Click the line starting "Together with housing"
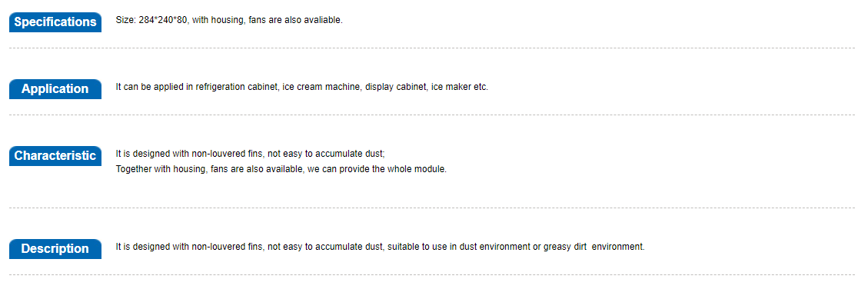This screenshot has height=289, width=868. [x=281, y=169]
